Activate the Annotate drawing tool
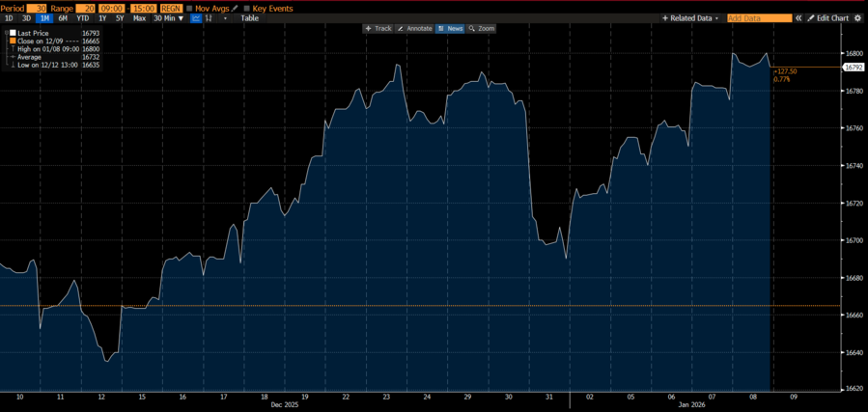 [x=415, y=29]
